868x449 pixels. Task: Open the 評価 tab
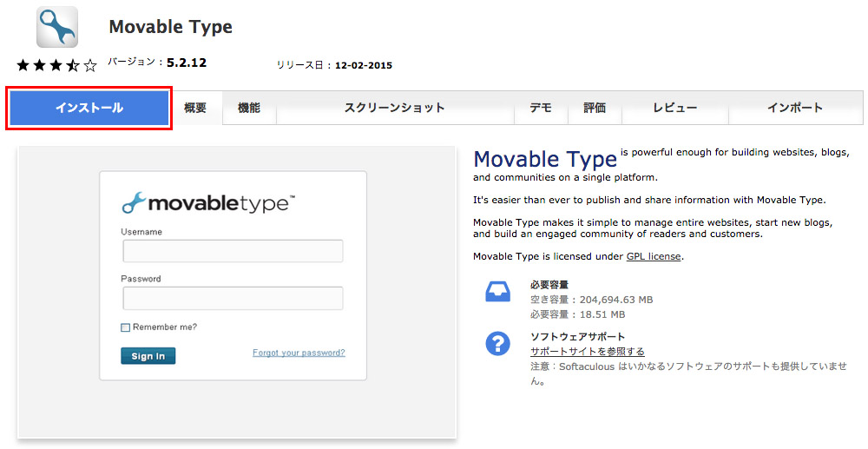click(595, 109)
